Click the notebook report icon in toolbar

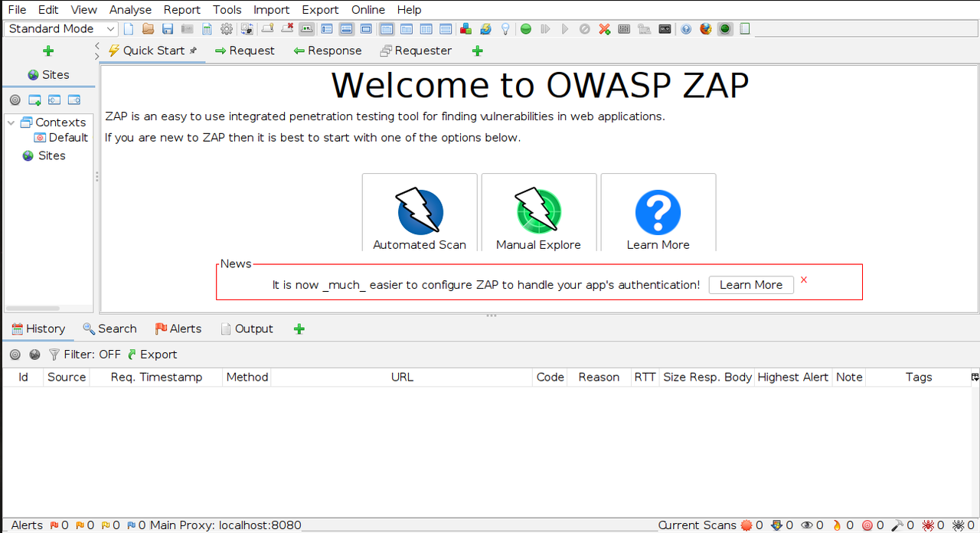[x=744, y=29]
